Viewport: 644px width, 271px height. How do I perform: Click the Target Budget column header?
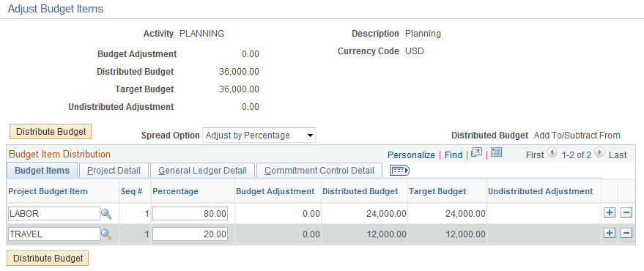[437, 191]
